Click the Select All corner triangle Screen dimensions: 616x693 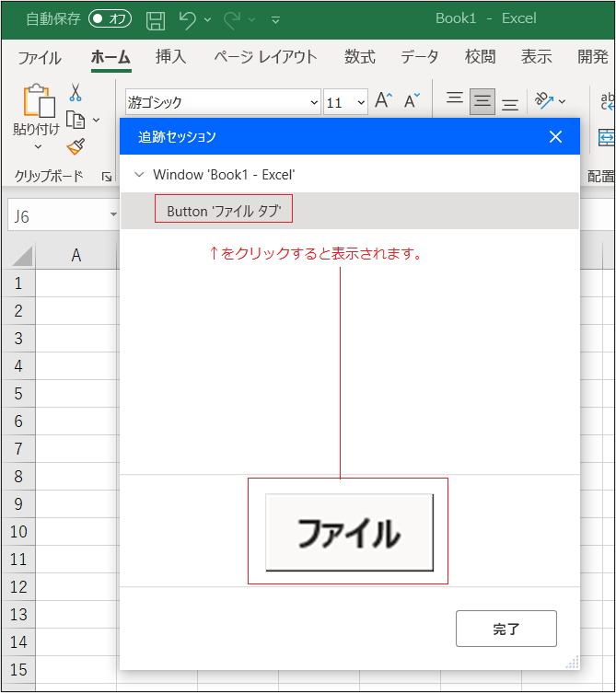point(22,256)
